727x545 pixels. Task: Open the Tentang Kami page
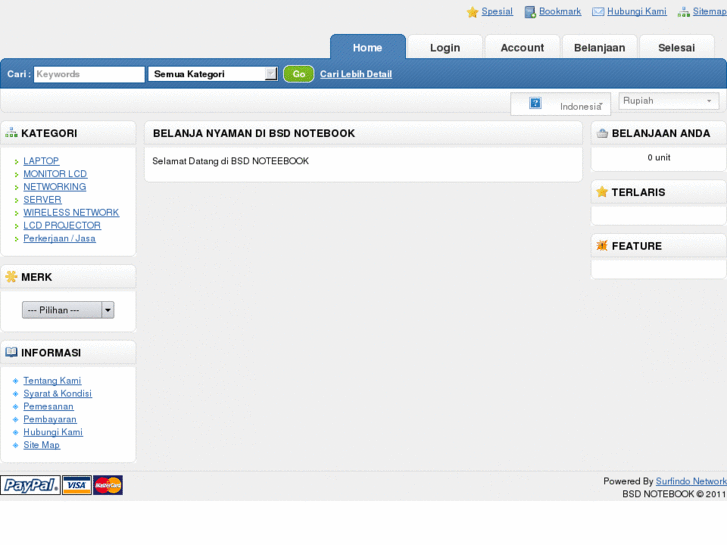pos(52,380)
